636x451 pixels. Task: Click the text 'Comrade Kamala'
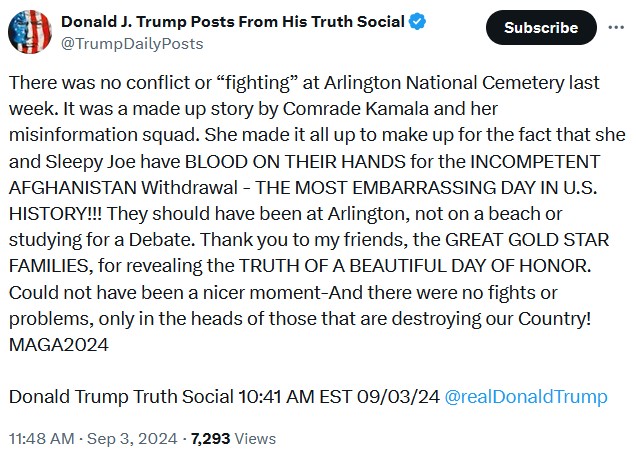pyautogui.click(x=355, y=109)
